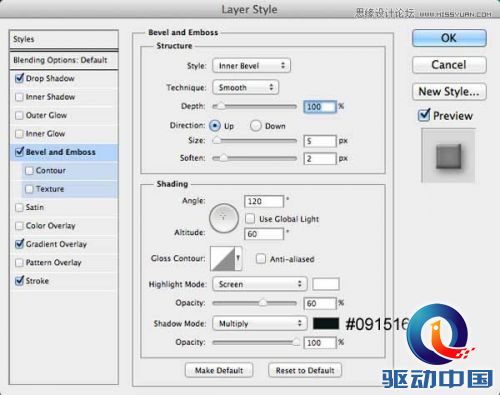
Task: Open the dark Shadow Mode color swatch
Action: click(326, 323)
